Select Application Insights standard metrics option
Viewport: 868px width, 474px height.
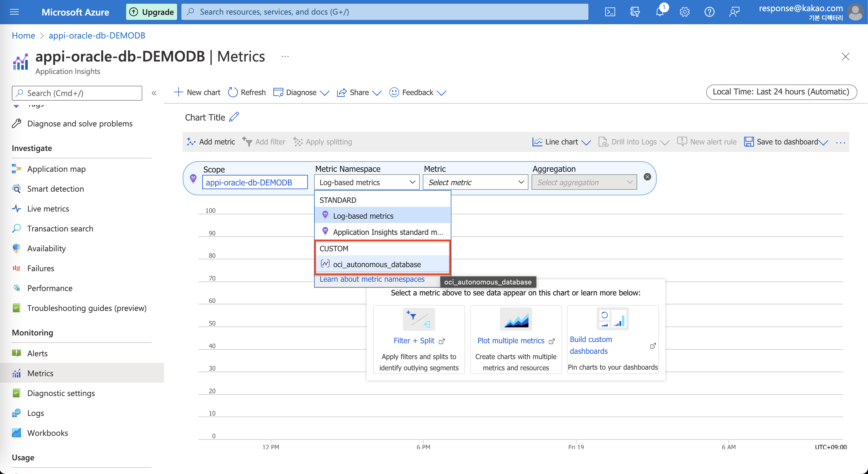click(x=382, y=232)
